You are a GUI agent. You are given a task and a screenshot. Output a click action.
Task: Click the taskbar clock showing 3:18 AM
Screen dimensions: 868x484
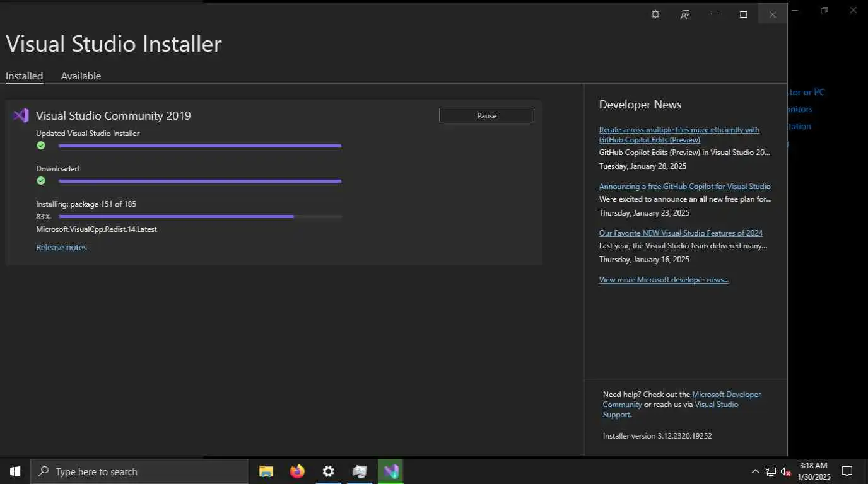click(814, 471)
